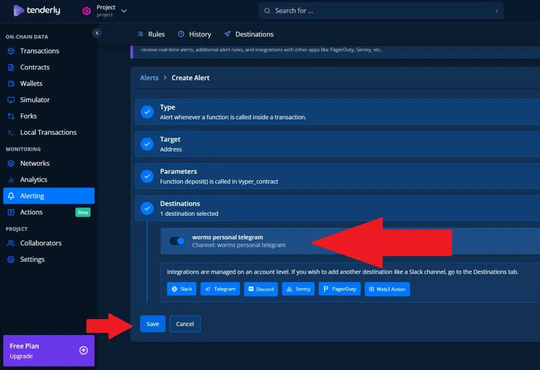
Task: Switch to the History tab
Action: (195, 34)
